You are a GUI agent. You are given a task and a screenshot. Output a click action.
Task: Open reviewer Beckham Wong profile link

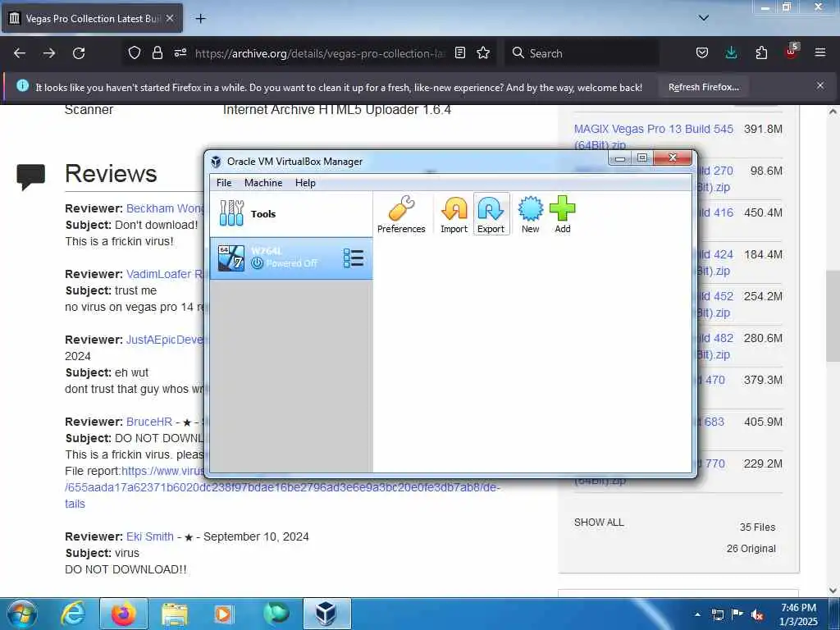tap(165, 208)
